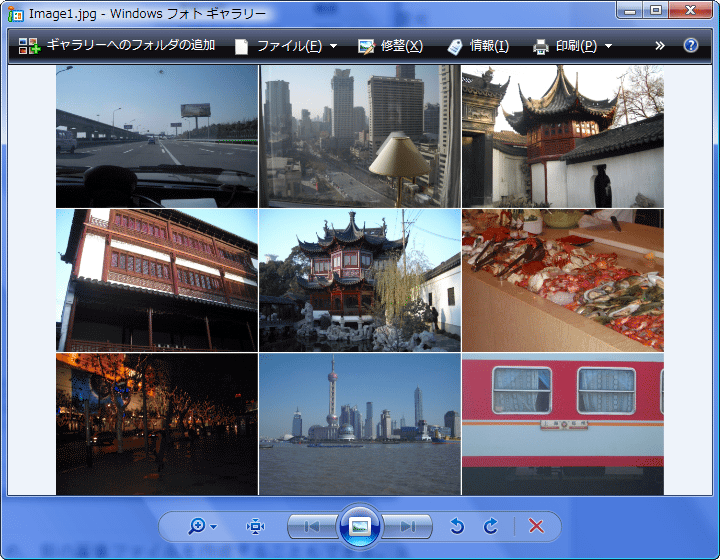Screen dimensions: 720x560
Task: Skip to the next photo
Action: tap(408, 526)
